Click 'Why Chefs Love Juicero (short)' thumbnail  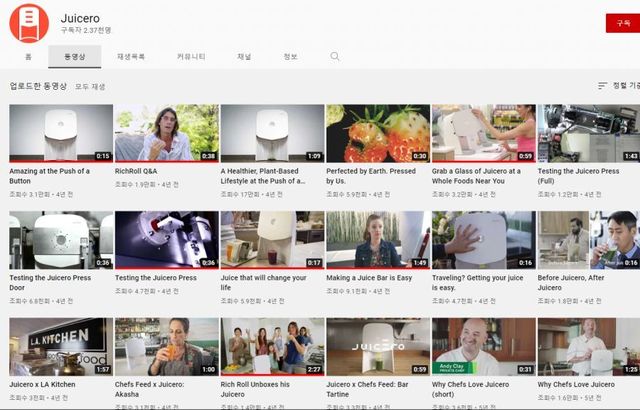[x=484, y=346]
